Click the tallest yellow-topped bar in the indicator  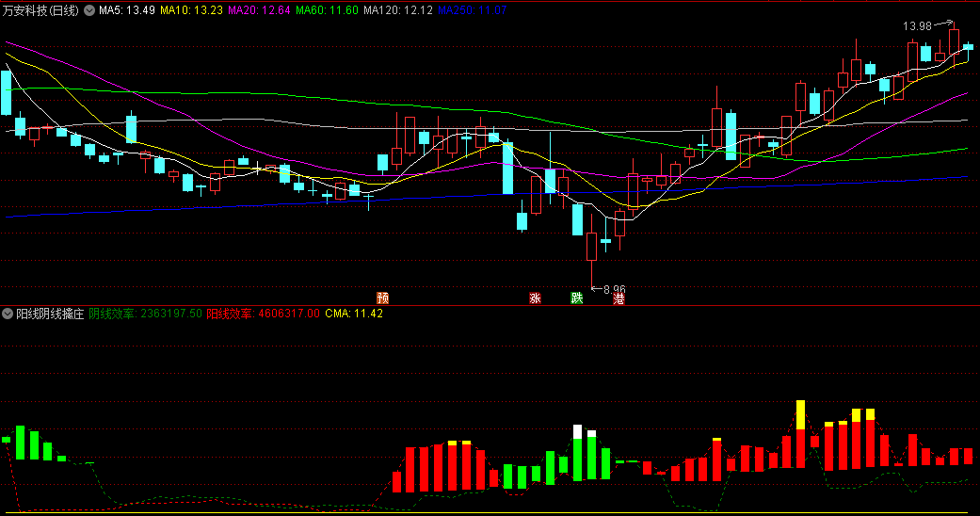pos(800,434)
